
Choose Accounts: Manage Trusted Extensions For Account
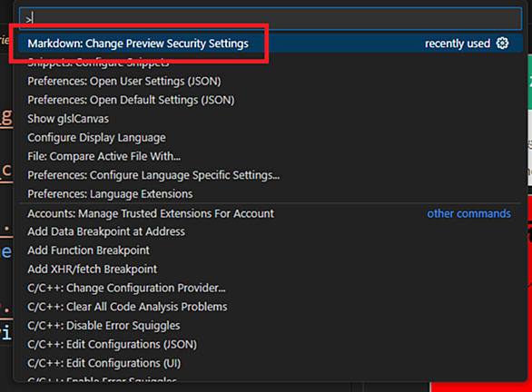271,213
